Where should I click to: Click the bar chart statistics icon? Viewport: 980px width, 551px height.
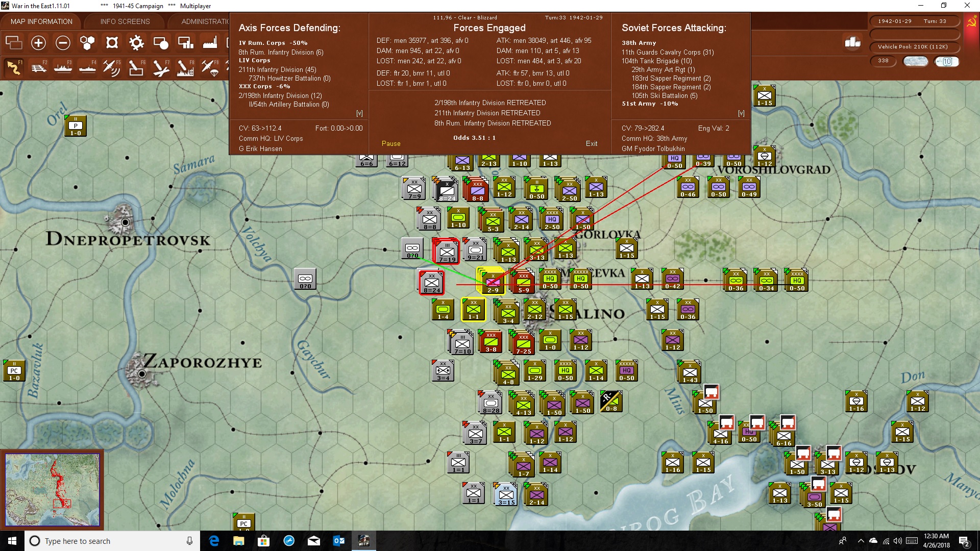tap(852, 42)
